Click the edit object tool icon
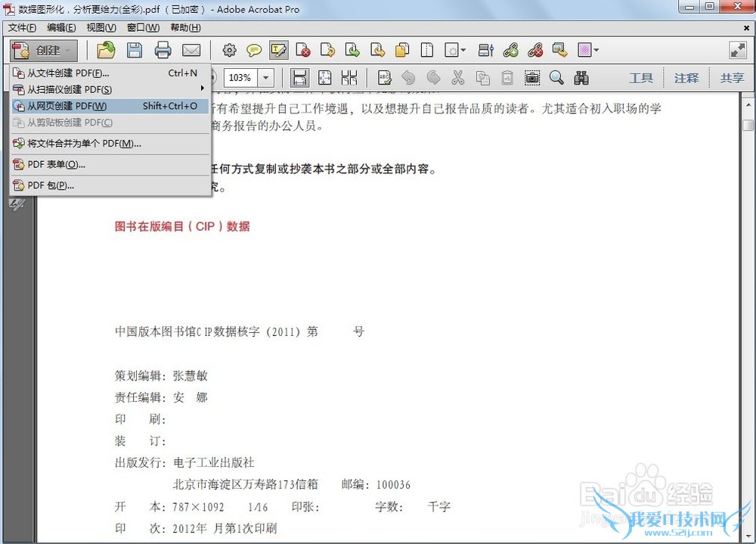Image resolution: width=756 pixels, height=544 pixels. [x=559, y=50]
